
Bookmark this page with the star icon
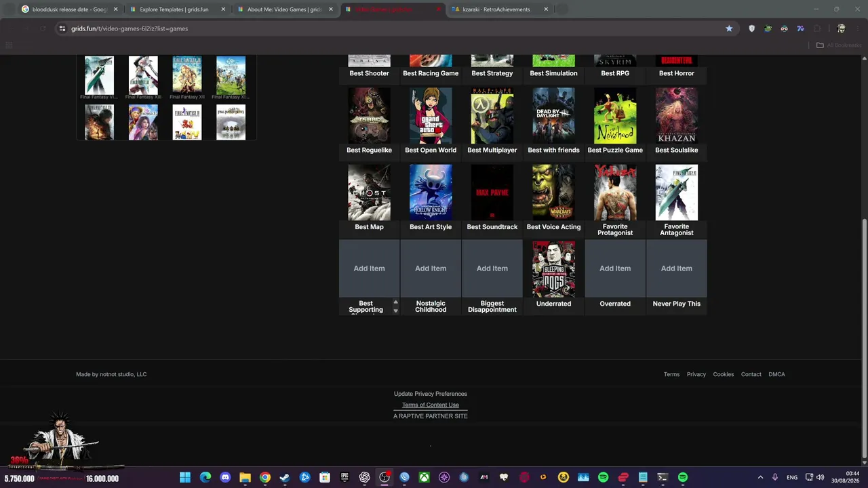(729, 28)
